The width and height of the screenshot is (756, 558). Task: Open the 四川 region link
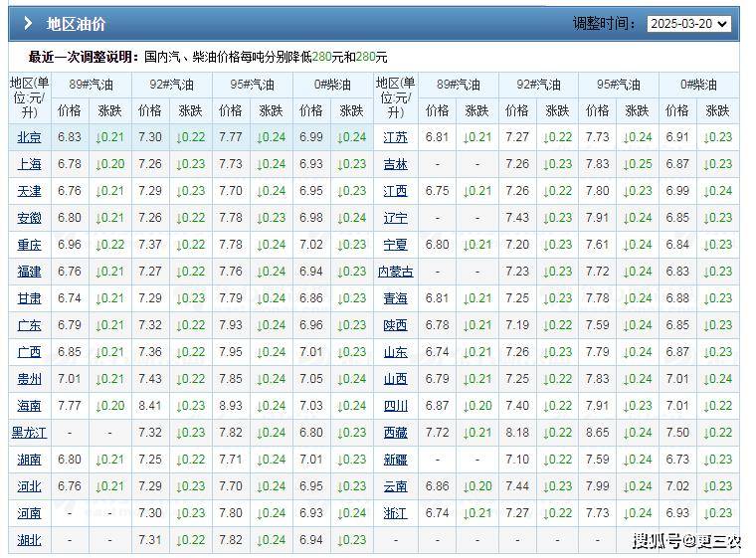[x=395, y=406]
